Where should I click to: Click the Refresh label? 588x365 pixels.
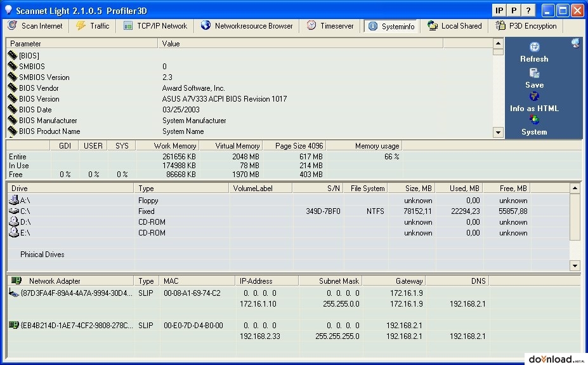(x=534, y=59)
